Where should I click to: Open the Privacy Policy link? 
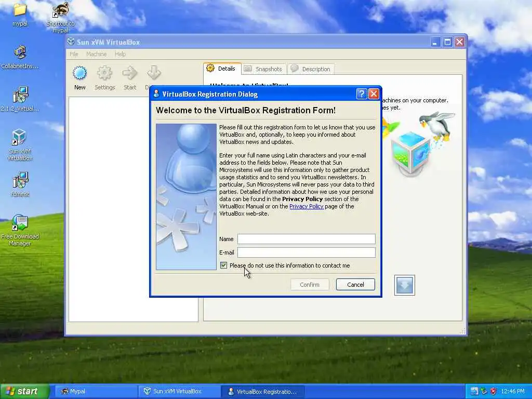click(307, 206)
